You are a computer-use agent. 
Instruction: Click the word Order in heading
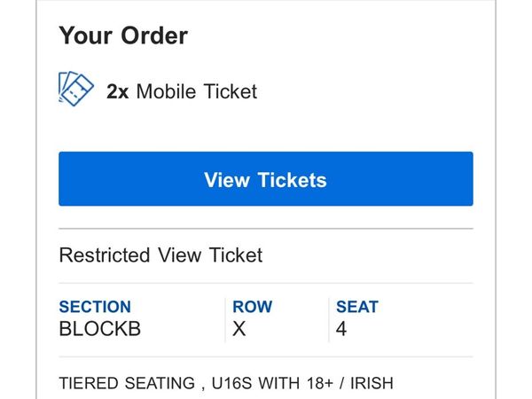click(x=154, y=35)
